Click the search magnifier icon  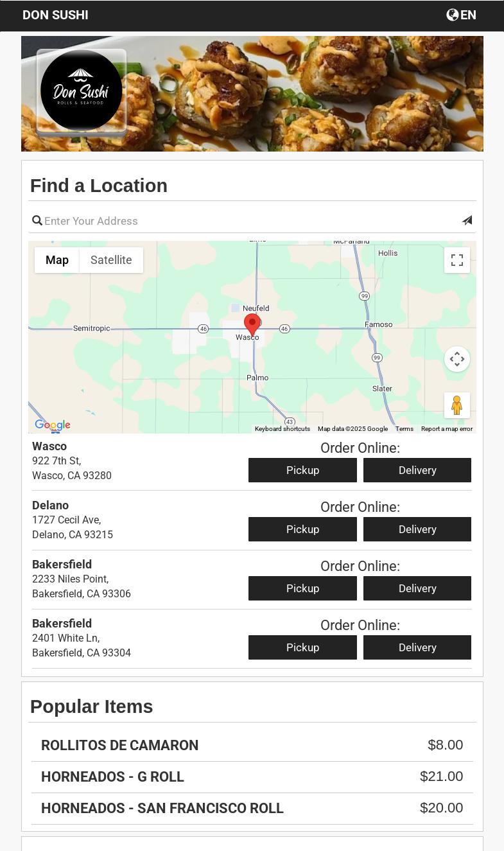click(37, 221)
